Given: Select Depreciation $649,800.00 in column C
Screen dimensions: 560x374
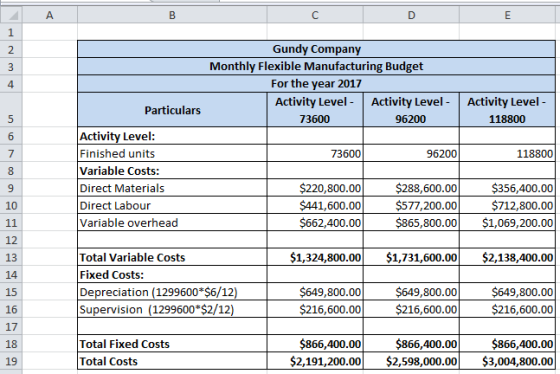Looking at the screenshot, I should tap(315, 292).
